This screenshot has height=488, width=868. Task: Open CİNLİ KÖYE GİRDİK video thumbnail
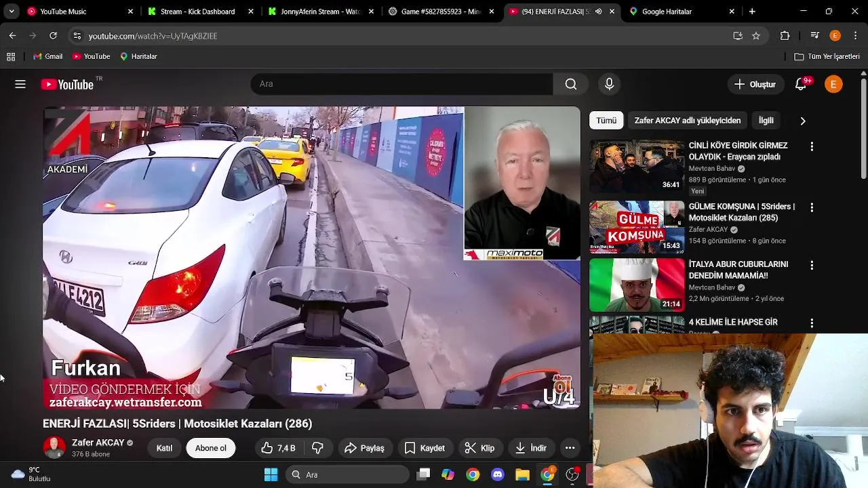637,166
